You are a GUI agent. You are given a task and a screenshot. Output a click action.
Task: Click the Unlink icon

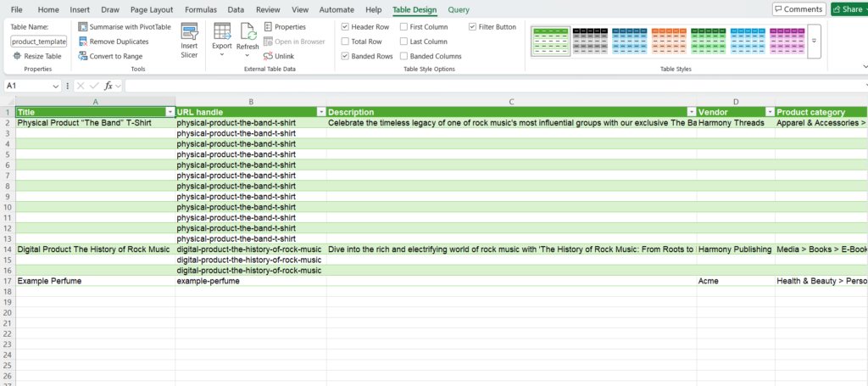click(x=268, y=56)
